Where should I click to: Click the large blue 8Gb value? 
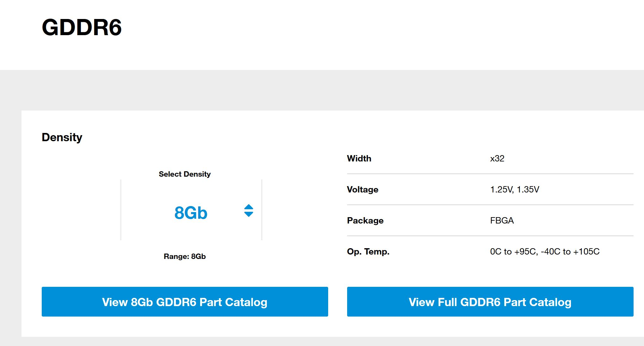[191, 213]
